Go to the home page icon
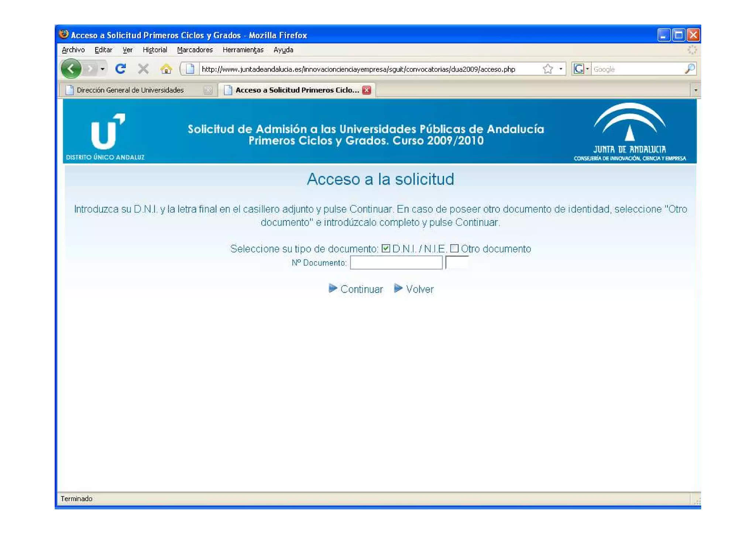This screenshot has width=756, height=534. point(166,69)
